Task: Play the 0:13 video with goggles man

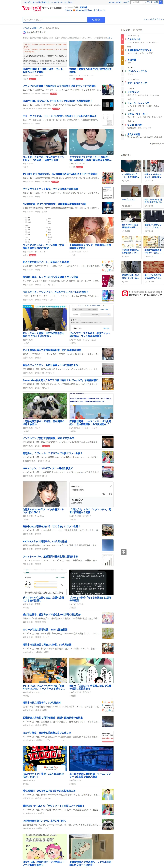Action: click(x=45, y=142)
